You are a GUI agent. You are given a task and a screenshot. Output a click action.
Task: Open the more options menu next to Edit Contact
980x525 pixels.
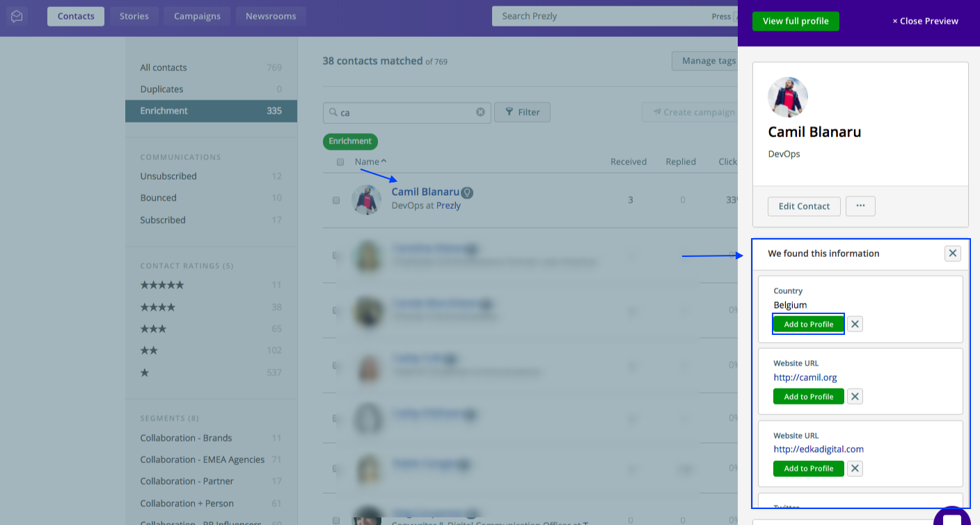click(860, 206)
